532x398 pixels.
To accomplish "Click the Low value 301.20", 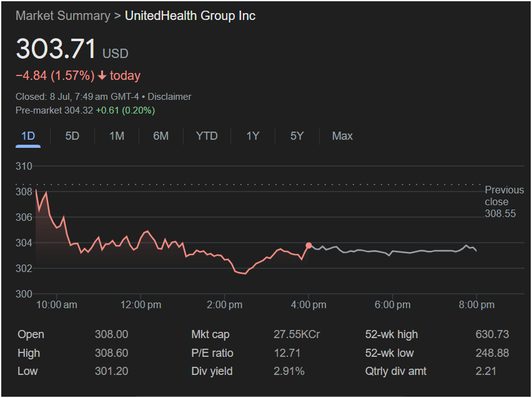I will click(x=111, y=372).
